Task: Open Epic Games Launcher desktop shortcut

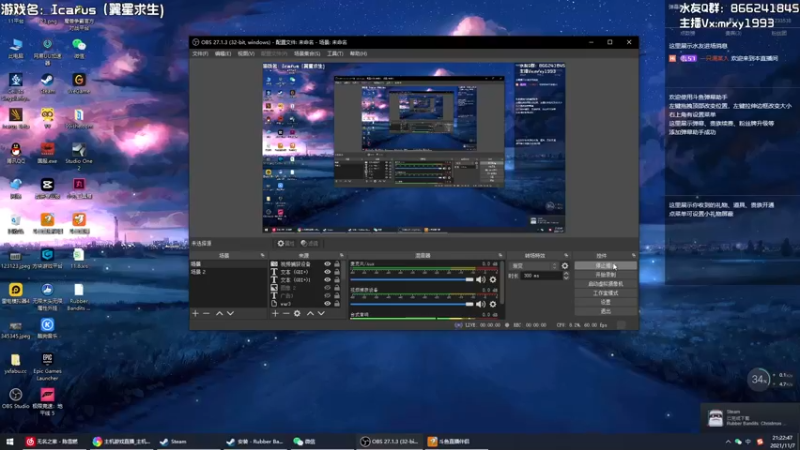Action: click(47, 367)
